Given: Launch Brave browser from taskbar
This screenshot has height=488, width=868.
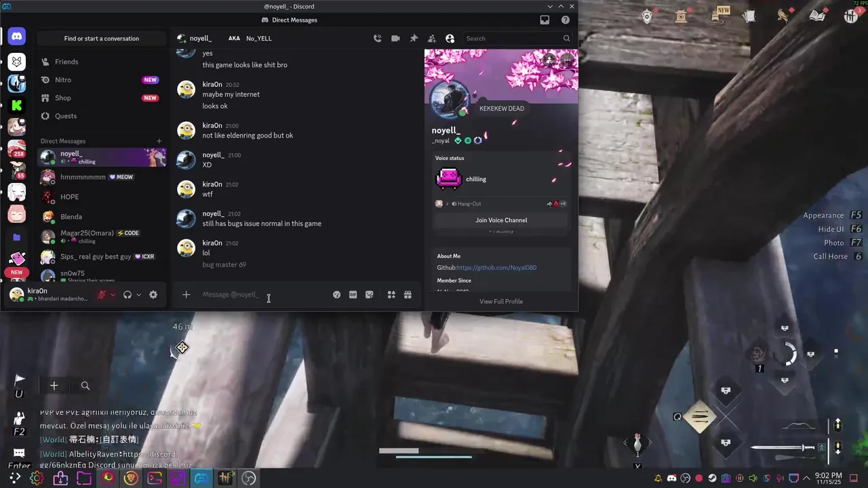Looking at the screenshot, I should click(131, 478).
